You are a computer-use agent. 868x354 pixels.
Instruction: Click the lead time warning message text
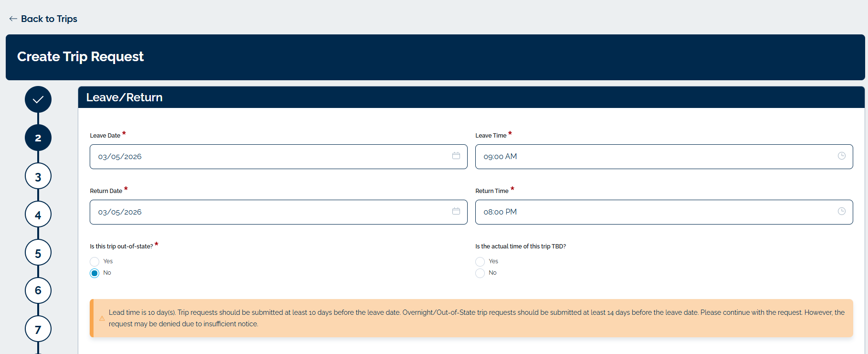click(x=477, y=318)
